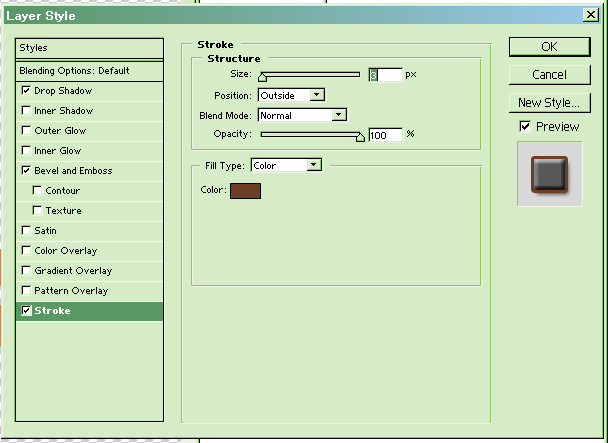Close the Layer Style dialog
Image resolution: width=608 pixels, height=443 pixels.
point(592,15)
